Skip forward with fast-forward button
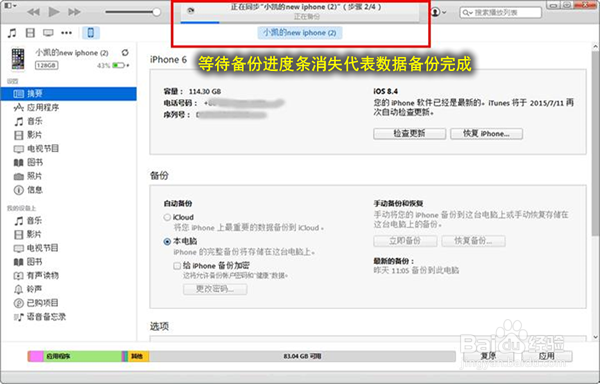 tap(74, 12)
